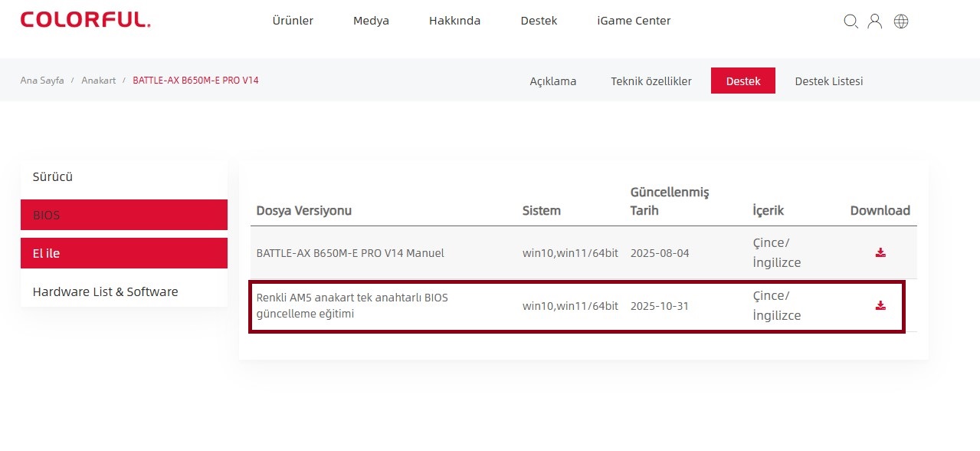Open the Medya menu
This screenshot has height=451, width=980.
[371, 21]
